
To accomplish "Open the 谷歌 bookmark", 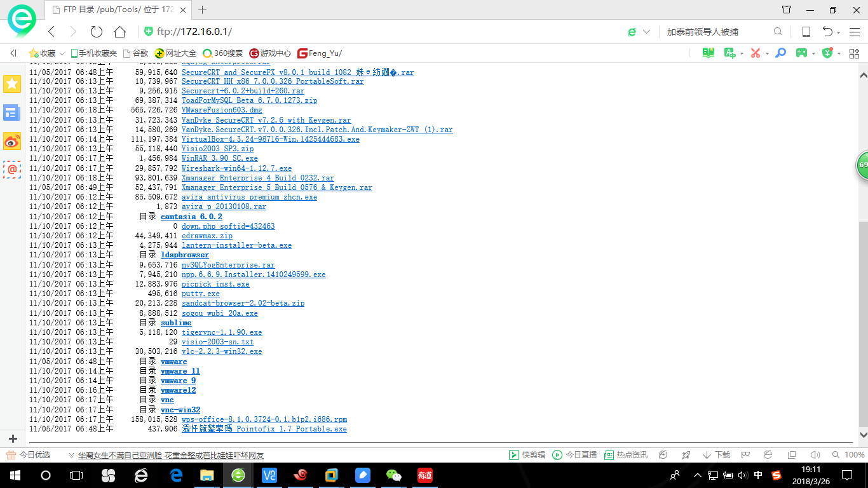I will (x=135, y=53).
